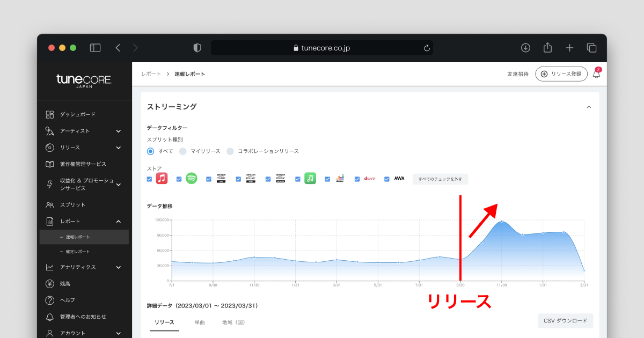
Task: Click the Safari share icon
Action: (x=547, y=48)
